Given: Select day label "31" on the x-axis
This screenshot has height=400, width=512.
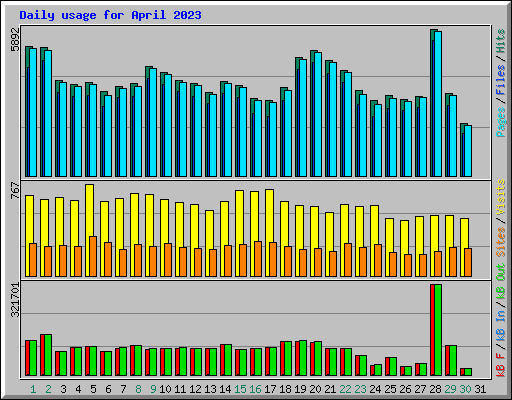Looking at the screenshot, I should coord(480,389).
